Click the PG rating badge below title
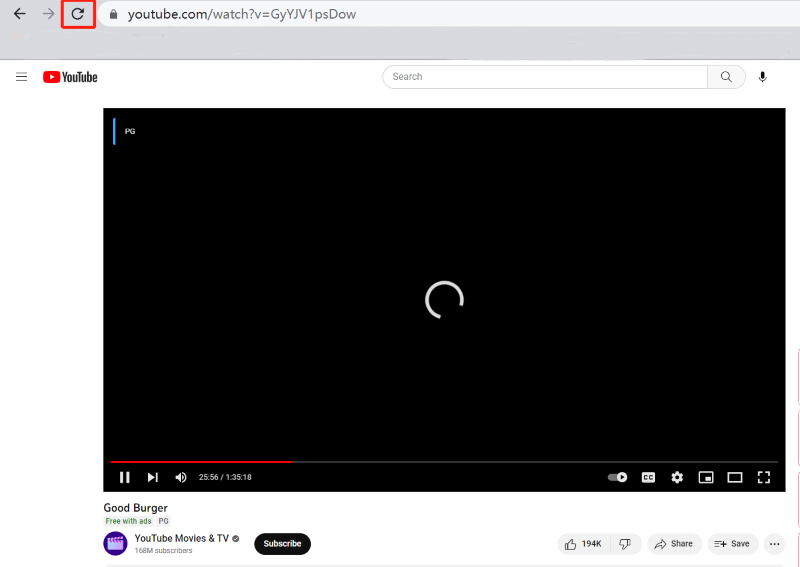This screenshot has width=800, height=567. pos(163,521)
